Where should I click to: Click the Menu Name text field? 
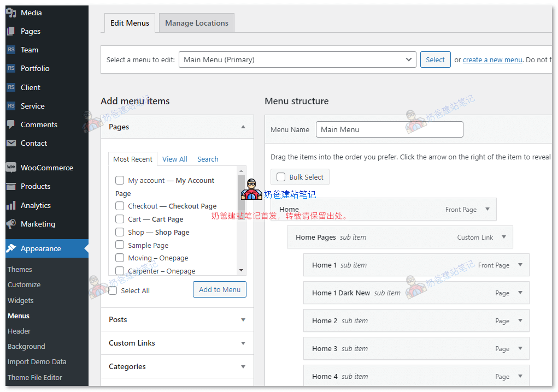tap(389, 129)
